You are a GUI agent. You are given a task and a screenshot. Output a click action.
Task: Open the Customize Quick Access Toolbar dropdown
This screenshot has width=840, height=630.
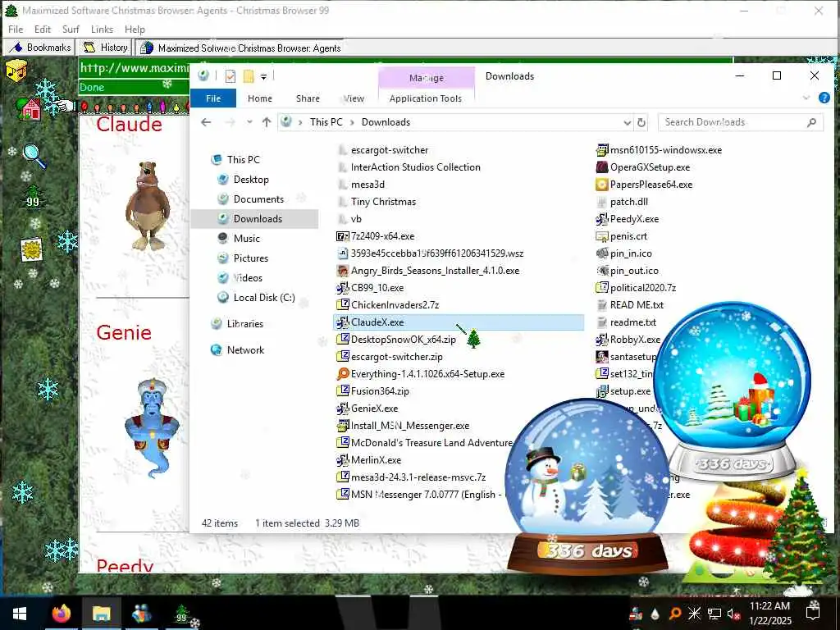click(263, 77)
